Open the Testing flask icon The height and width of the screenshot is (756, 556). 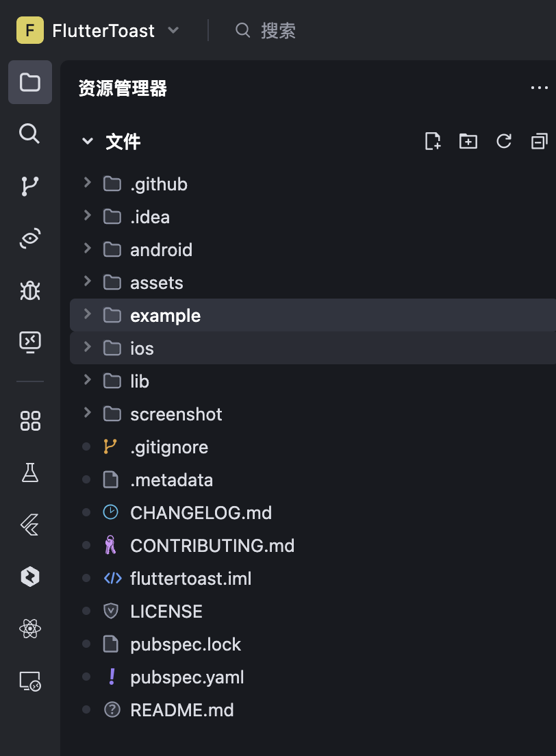tap(29, 473)
